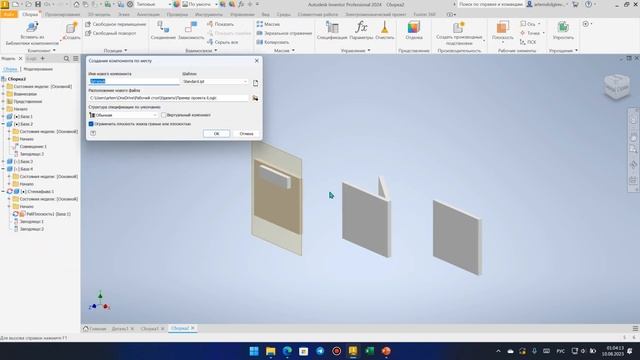This screenshot has height=360, width=640.
Task: Open Excel from the taskbar
Action: (369, 351)
